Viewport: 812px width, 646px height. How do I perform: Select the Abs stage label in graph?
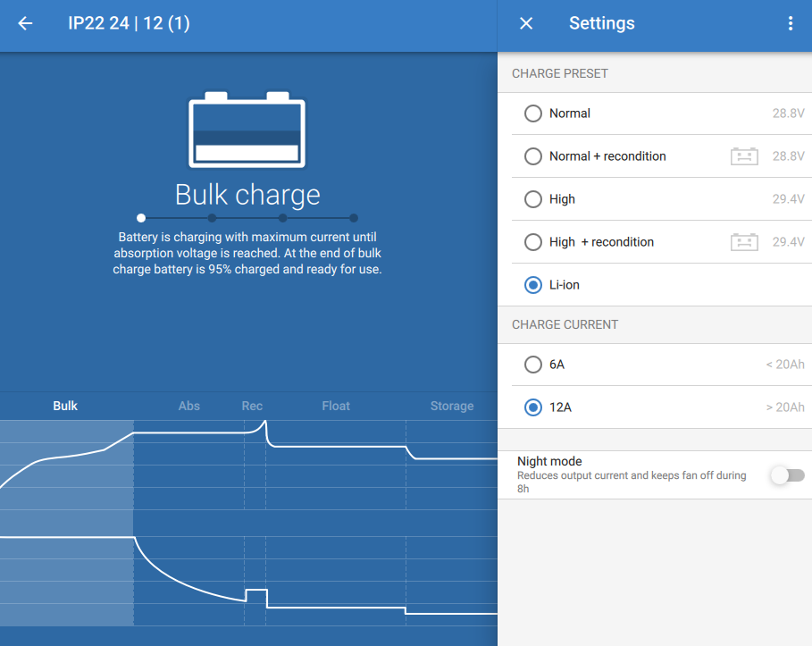point(189,406)
